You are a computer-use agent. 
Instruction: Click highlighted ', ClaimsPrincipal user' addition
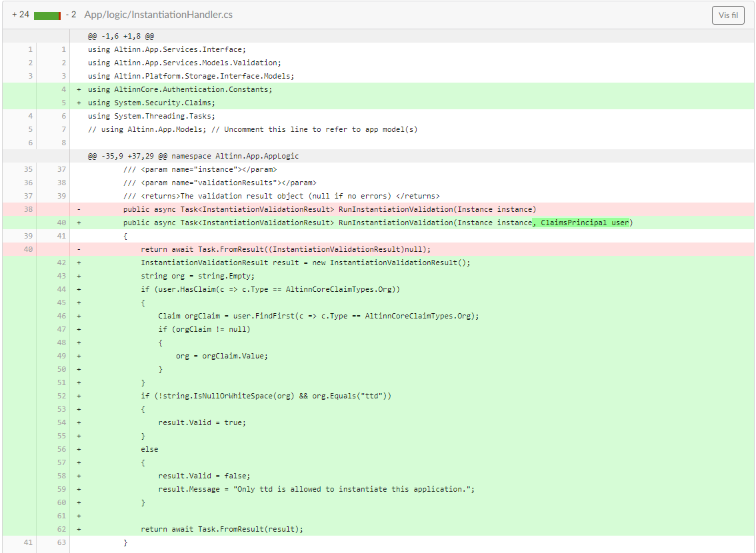point(581,223)
